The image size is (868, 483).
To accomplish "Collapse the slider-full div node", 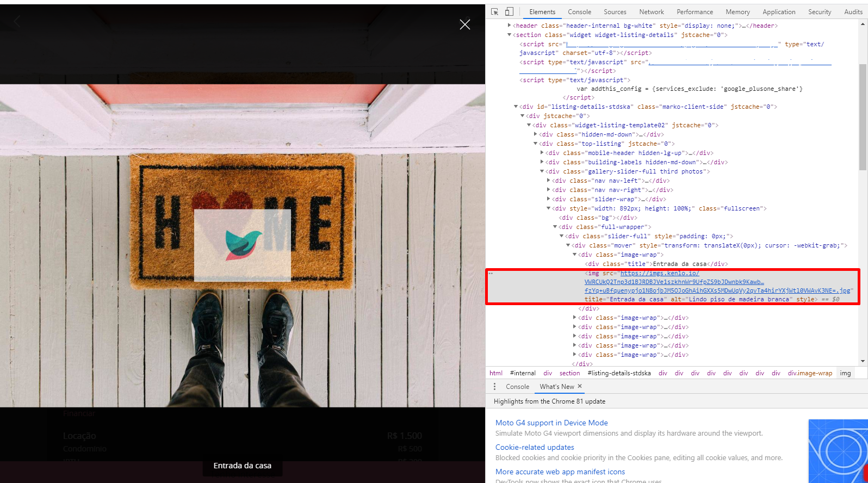I will (x=562, y=236).
